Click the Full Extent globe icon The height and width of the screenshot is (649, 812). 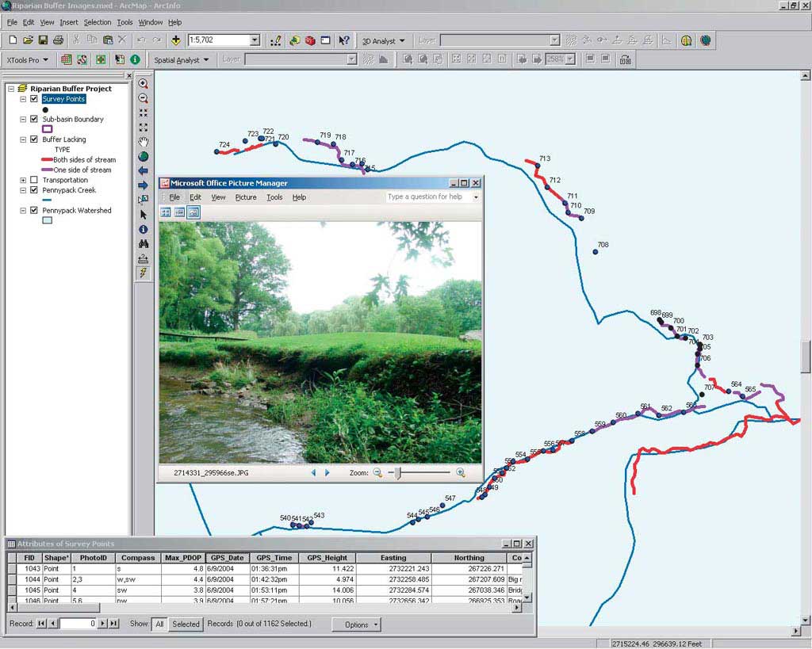[144, 156]
